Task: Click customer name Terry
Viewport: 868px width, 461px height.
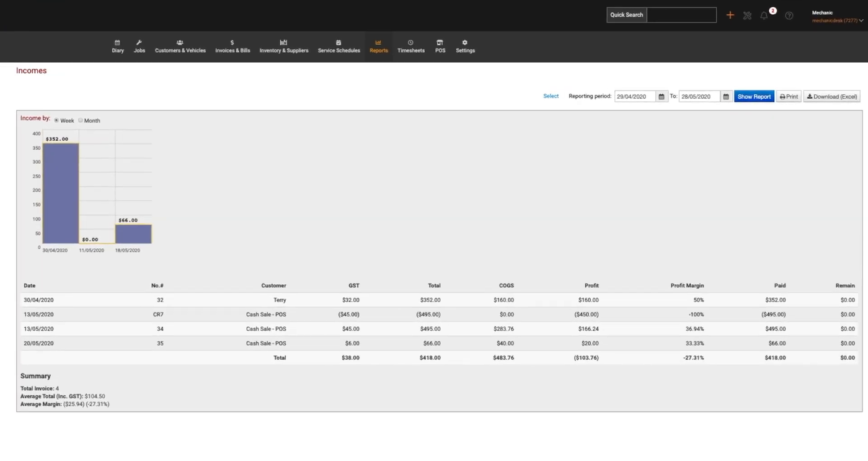Action: pos(280,300)
